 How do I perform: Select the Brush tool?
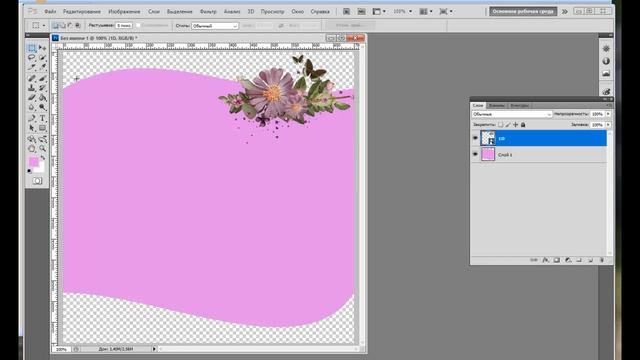click(x=42, y=78)
